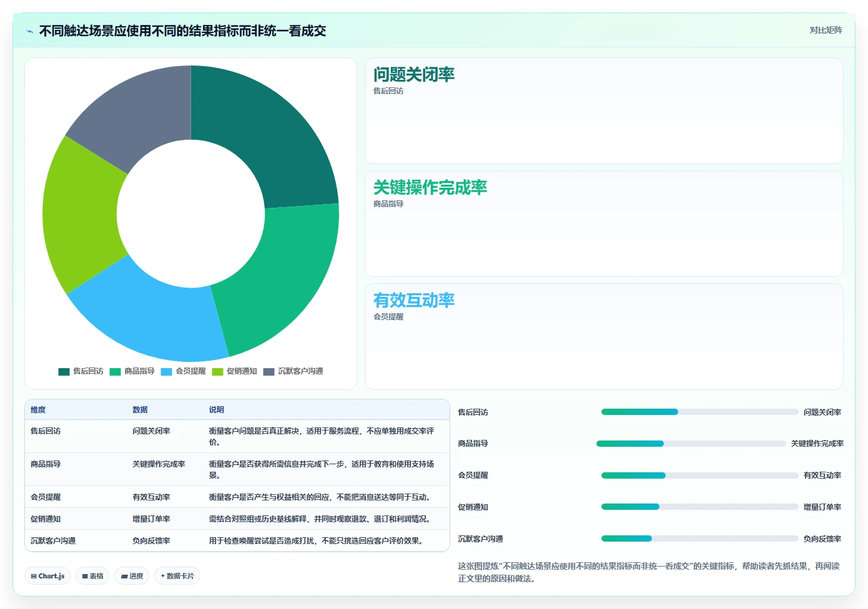Select the 表格 tag chip
The image size is (868, 609).
(92, 576)
